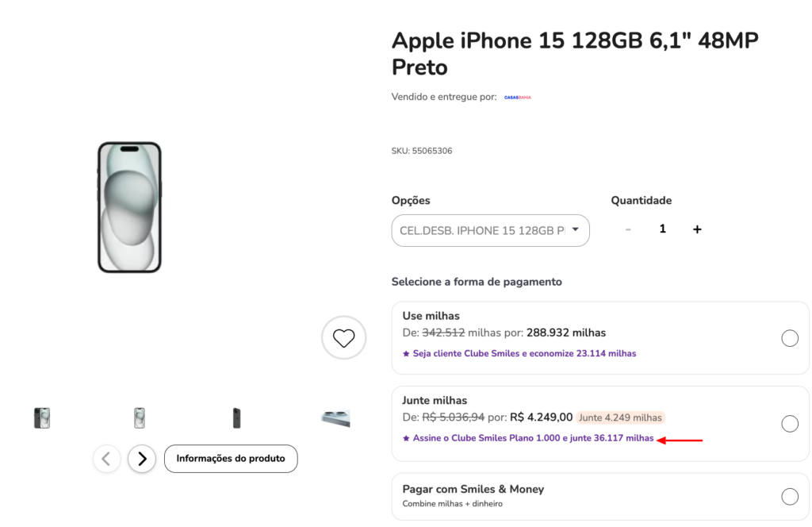Viewport: 812px width, 527px height.
Task: Choose "Pagar com Smiles & Money" radio
Action: [790, 497]
